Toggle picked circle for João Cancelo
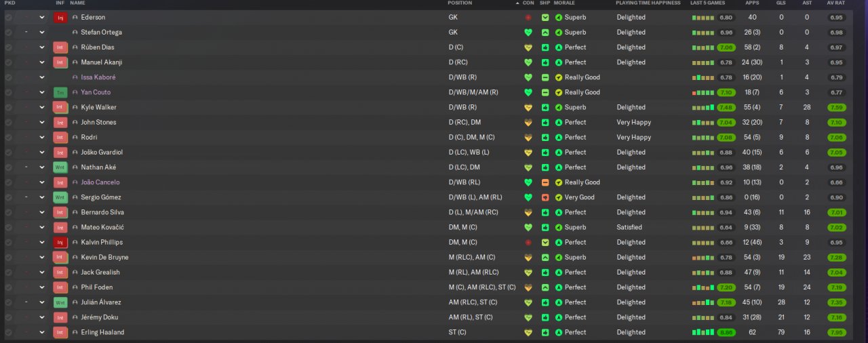The width and height of the screenshot is (868, 343). (x=8, y=182)
